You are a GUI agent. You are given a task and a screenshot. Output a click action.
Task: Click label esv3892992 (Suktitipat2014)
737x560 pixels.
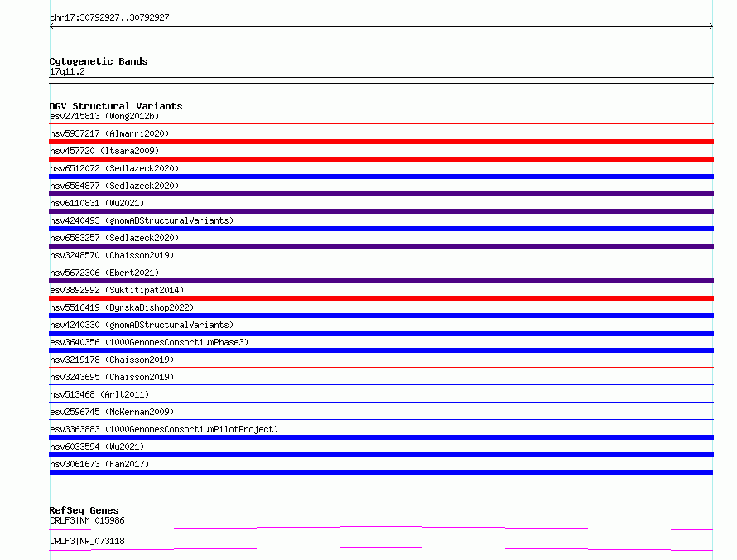tap(117, 290)
